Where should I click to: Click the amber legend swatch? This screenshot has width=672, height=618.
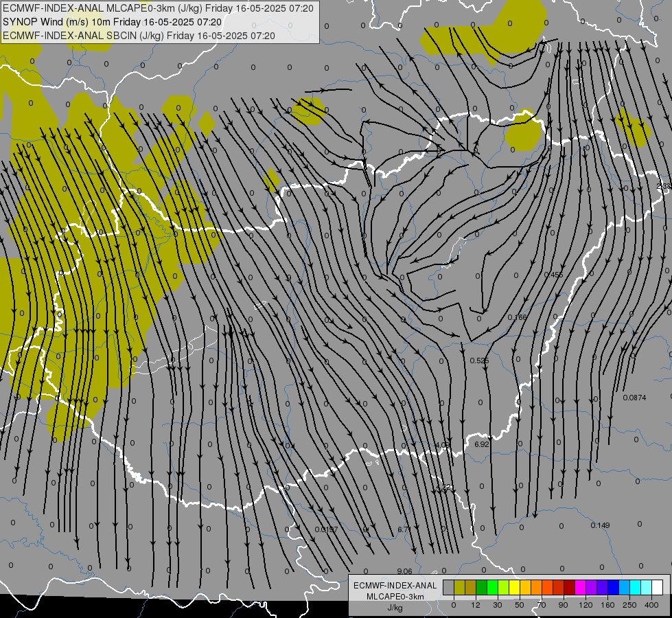pos(525,588)
